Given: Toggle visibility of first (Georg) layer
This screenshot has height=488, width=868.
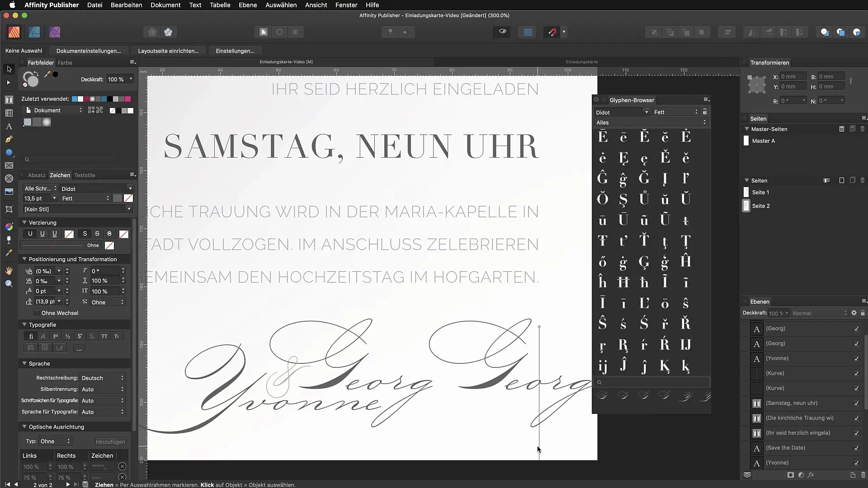Looking at the screenshot, I should pos(856,329).
